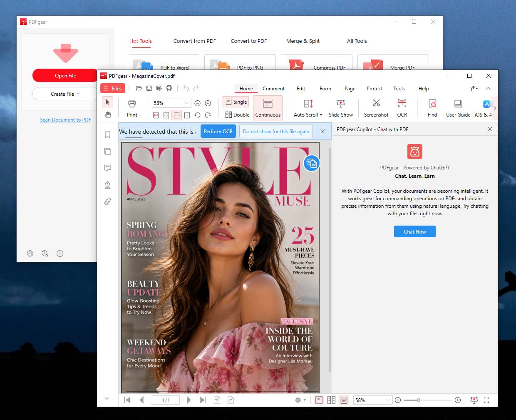
Task: Open the red Files menu
Action: [112, 88]
